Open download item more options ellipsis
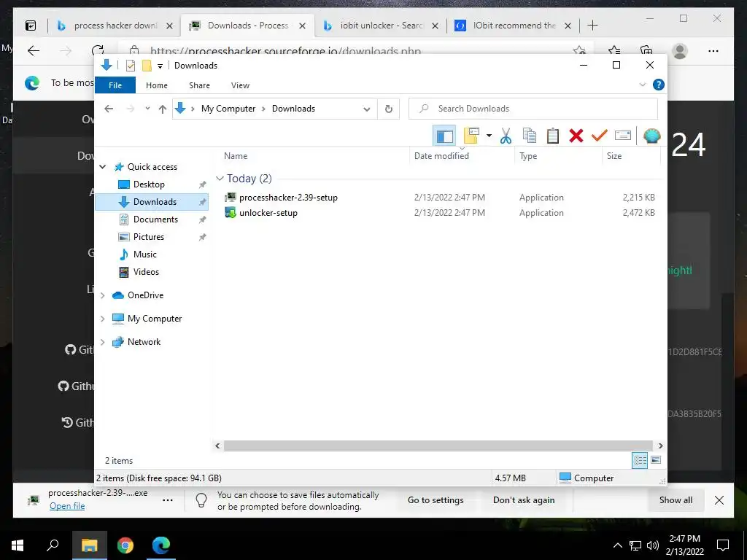Image resolution: width=747 pixels, height=560 pixels. point(168,500)
